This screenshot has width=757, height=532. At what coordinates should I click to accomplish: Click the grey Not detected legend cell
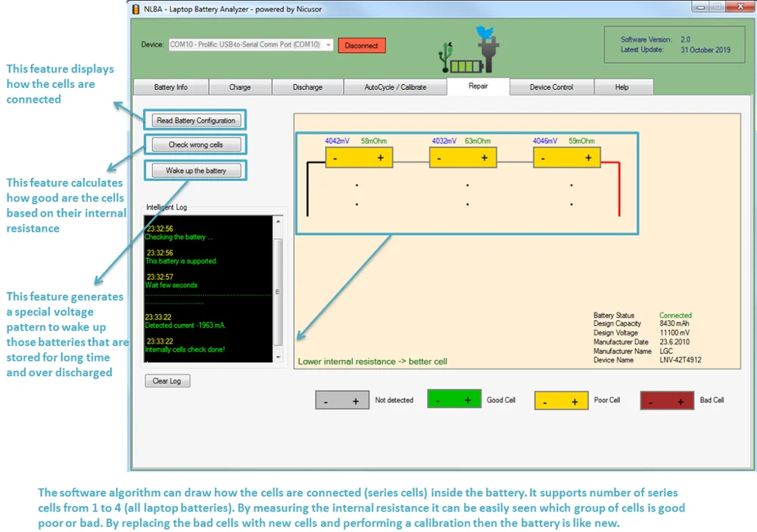click(x=342, y=400)
